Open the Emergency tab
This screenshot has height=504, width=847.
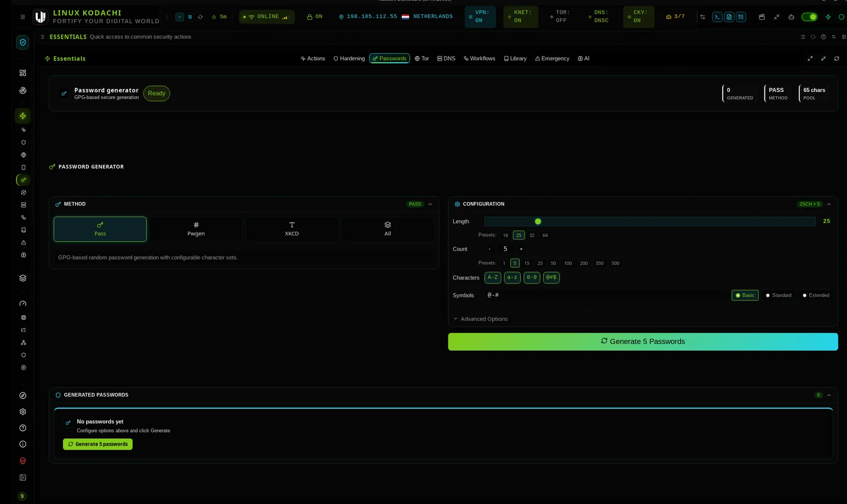click(x=552, y=59)
